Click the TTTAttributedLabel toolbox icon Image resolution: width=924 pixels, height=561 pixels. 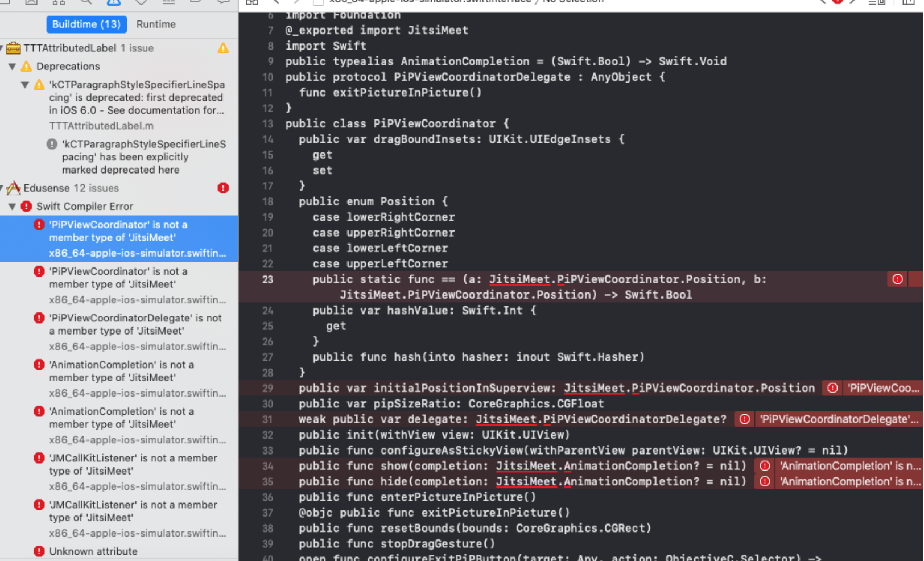pyautogui.click(x=14, y=48)
